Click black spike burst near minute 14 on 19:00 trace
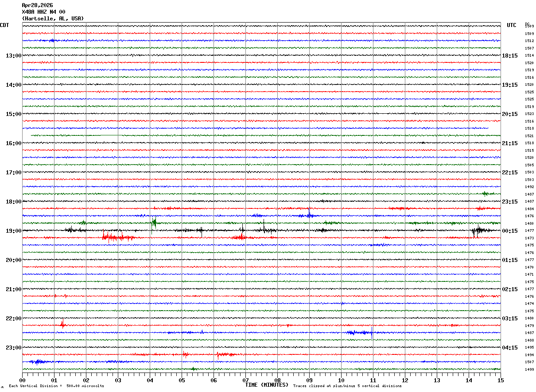Screen dimensions: 536x392 [478, 230]
